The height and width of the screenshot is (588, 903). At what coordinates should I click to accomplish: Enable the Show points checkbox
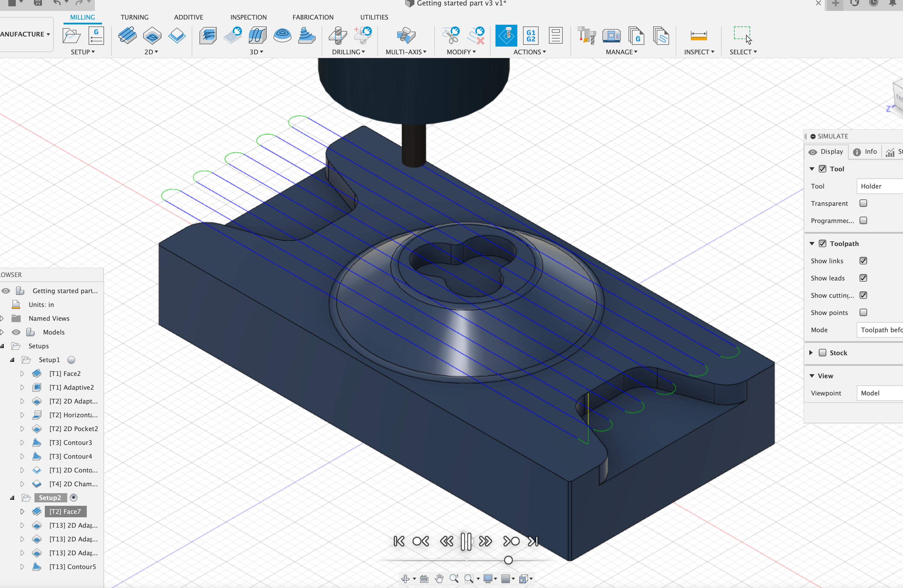pos(863,313)
